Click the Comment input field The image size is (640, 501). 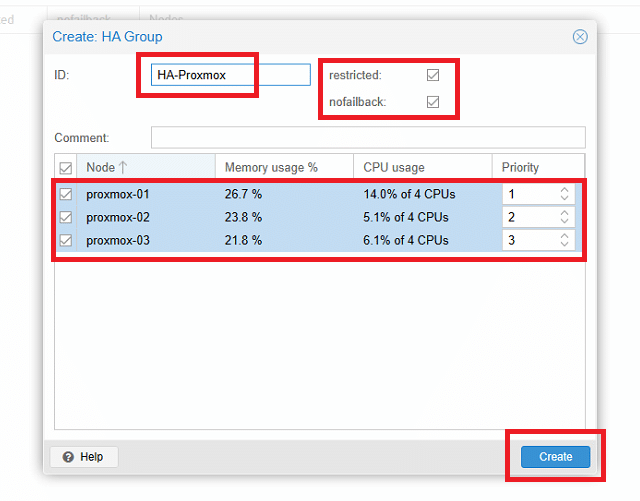coord(368,138)
